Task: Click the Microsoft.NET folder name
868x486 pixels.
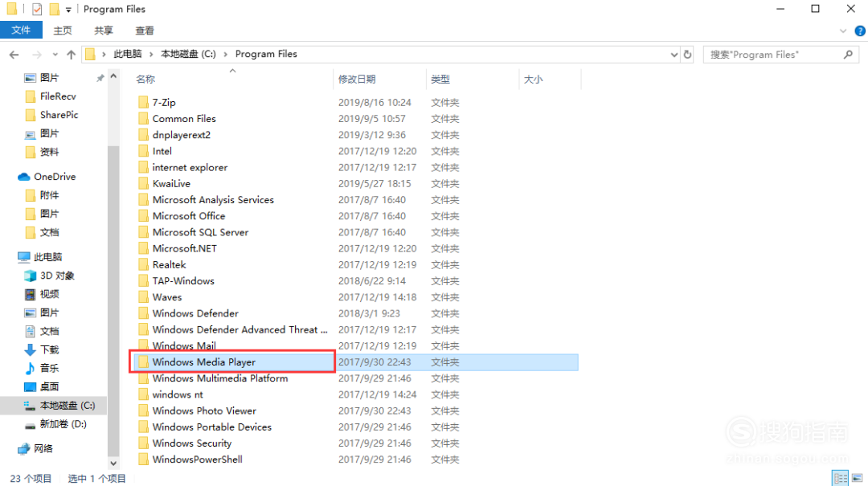Action: coord(184,248)
